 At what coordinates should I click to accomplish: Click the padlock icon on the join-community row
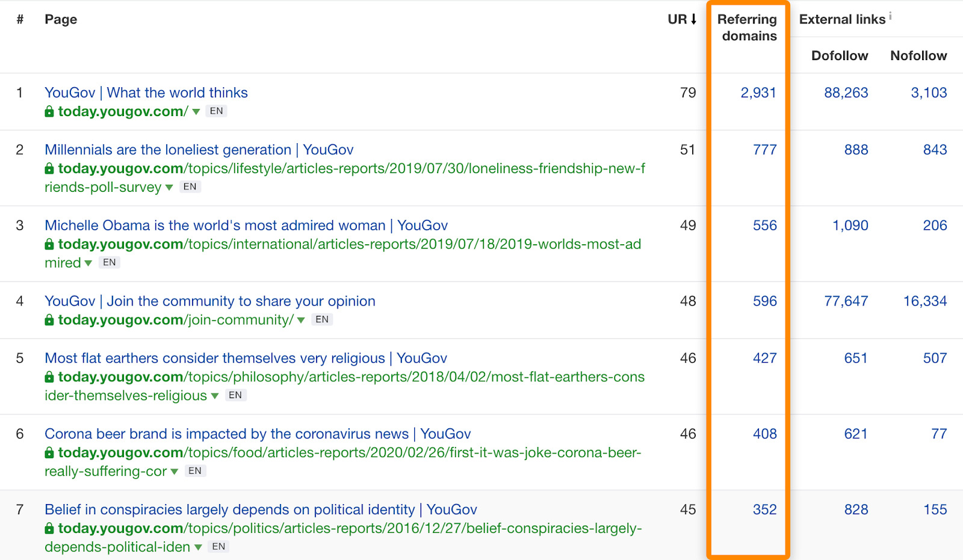coord(49,319)
